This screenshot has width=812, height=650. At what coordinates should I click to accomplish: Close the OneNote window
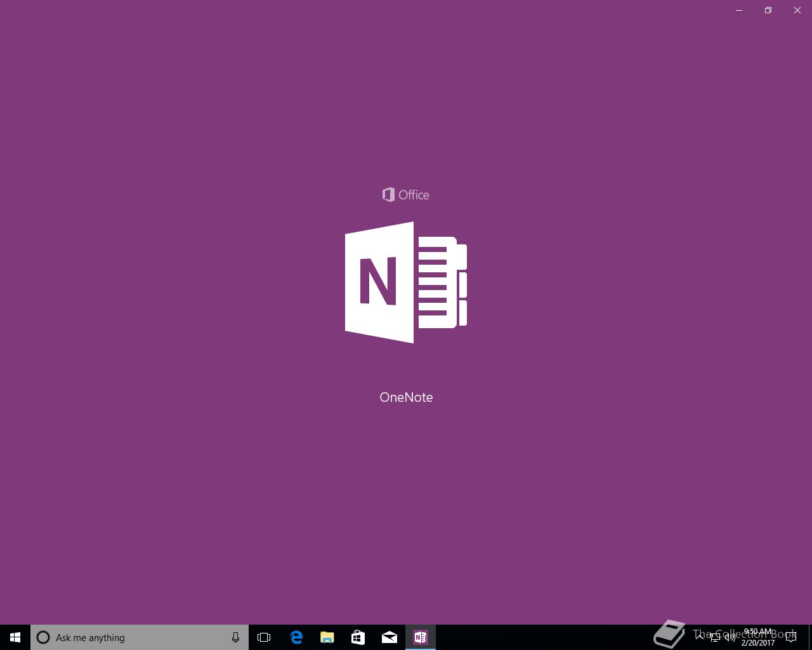pyautogui.click(x=797, y=10)
